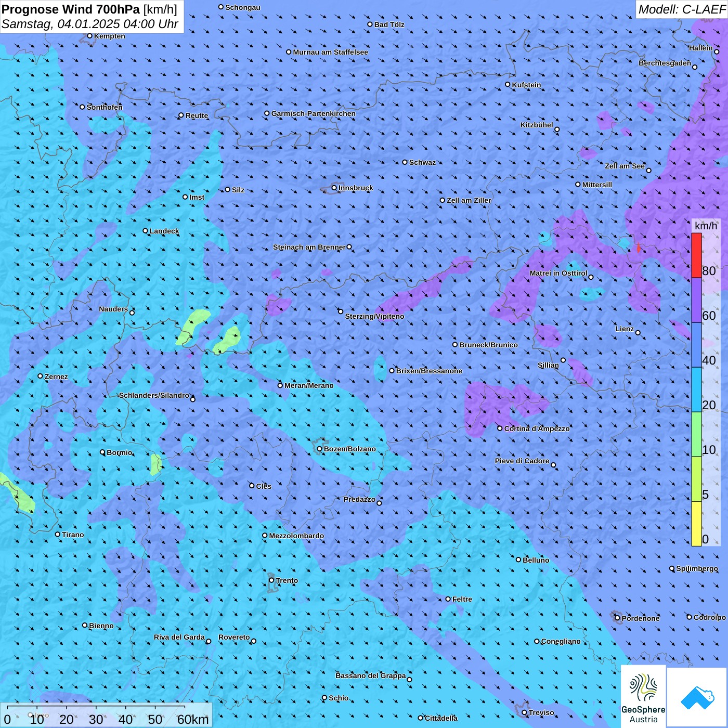Click the Bormio location dot
Screen dimensions: 728x728
(102, 452)
